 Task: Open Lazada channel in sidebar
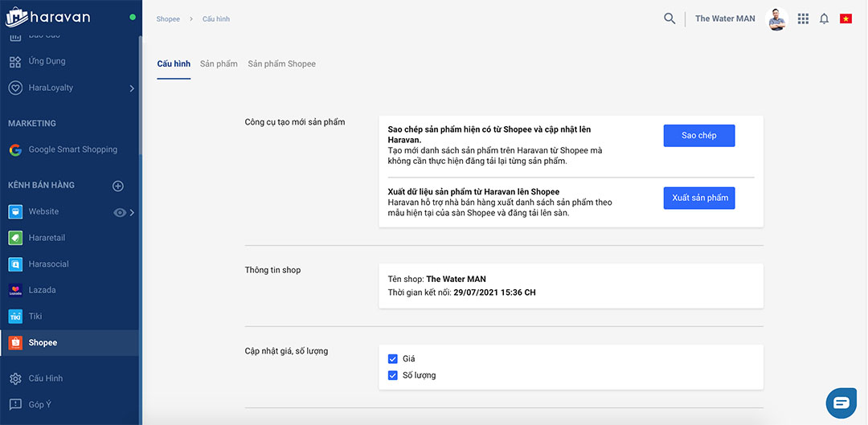tap(42, 290)
